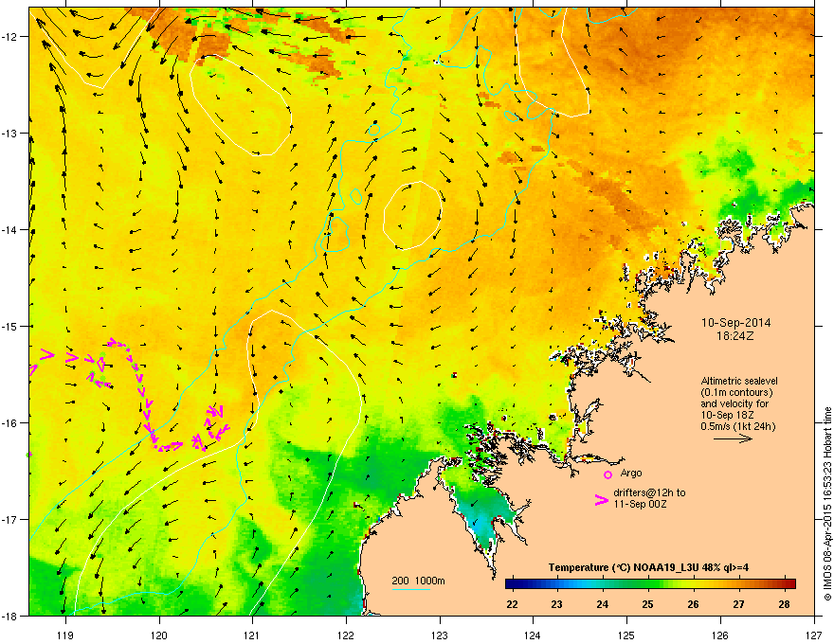Click the text drifters@12h to
This screenshot has width=834, height=644.
tap(649, 492)
